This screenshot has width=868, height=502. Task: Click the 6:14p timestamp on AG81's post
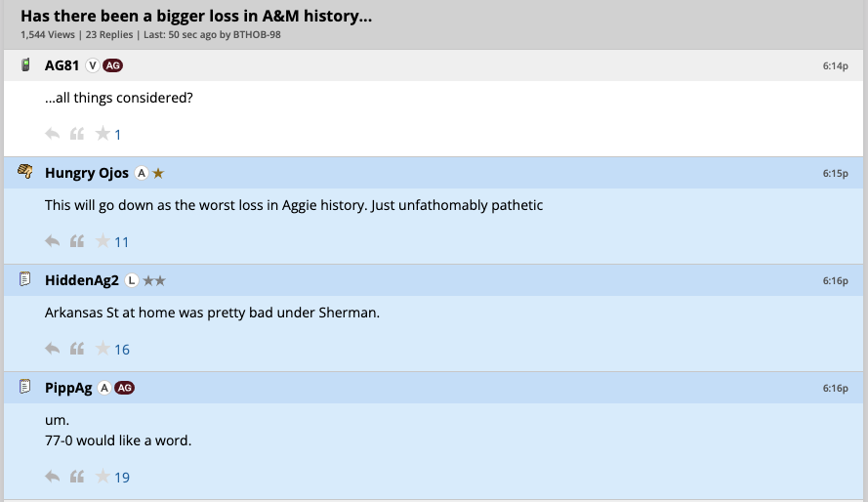[835, 65]
